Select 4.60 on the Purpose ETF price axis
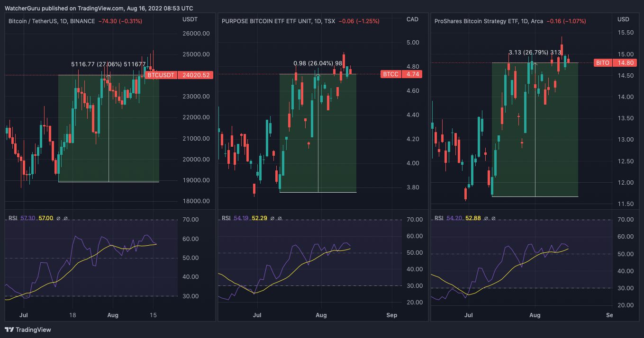 (413, 91)
